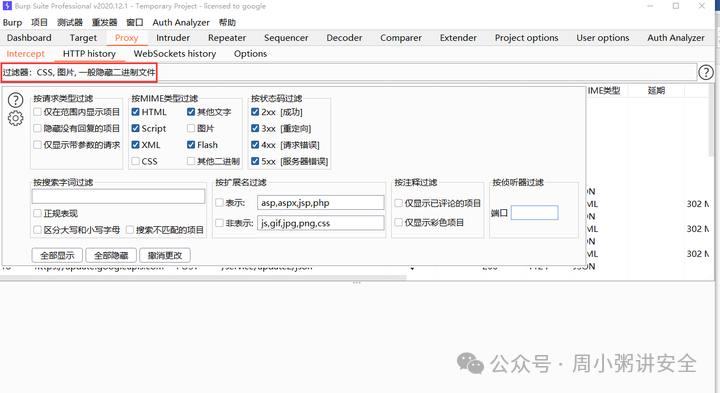Open the Extender tab
This screenshot has width=720, height=393.
[458, 38]
